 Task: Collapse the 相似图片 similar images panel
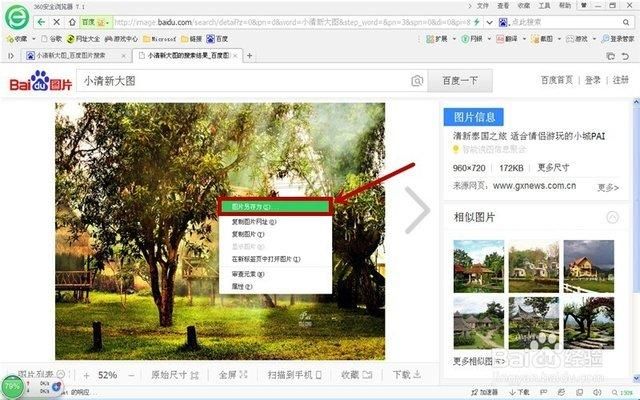[611, 217]
